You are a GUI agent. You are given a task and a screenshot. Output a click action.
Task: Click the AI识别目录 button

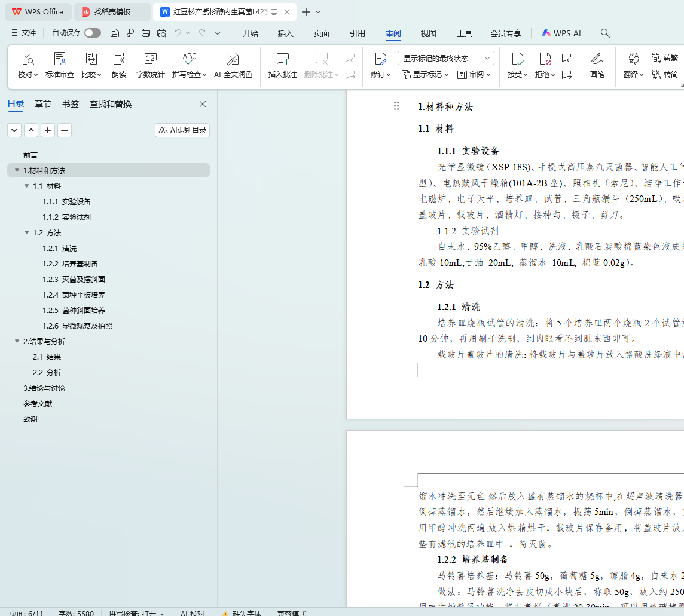coord(182,130)
